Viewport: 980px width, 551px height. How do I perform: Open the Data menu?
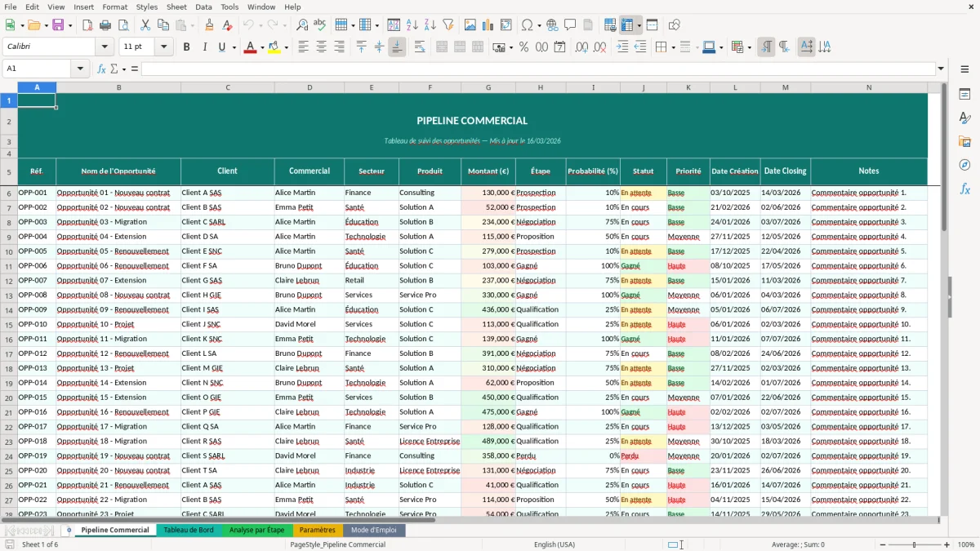203,7
